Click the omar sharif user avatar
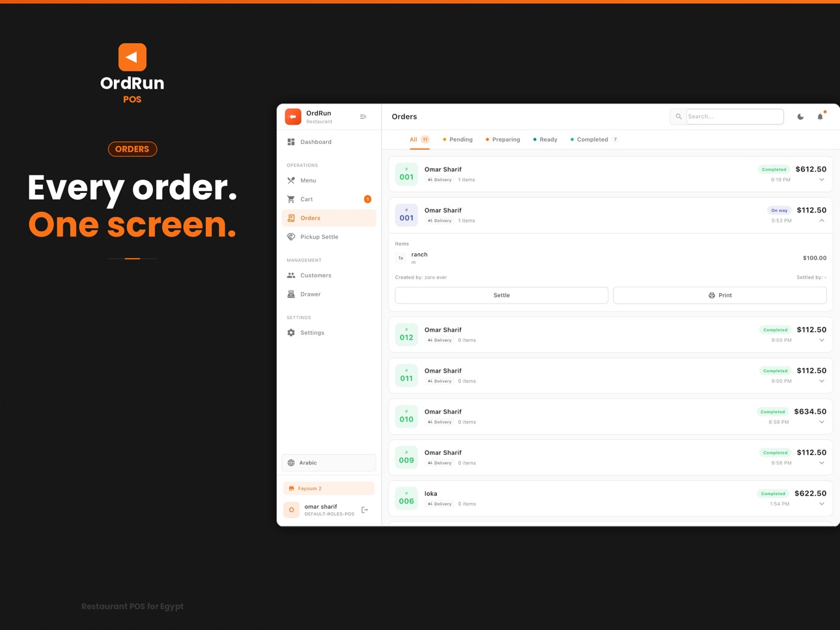The height and width of the screenshot is (630, 840). 292,510
